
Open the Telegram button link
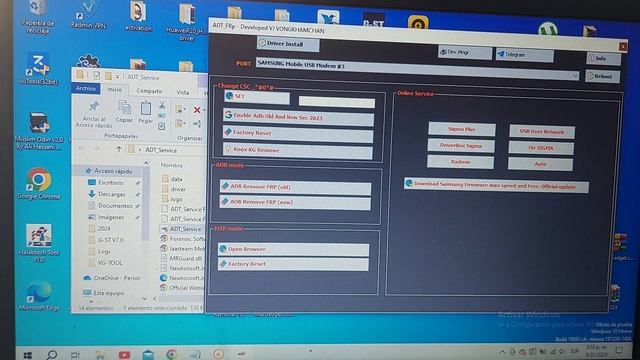[525, 55]
